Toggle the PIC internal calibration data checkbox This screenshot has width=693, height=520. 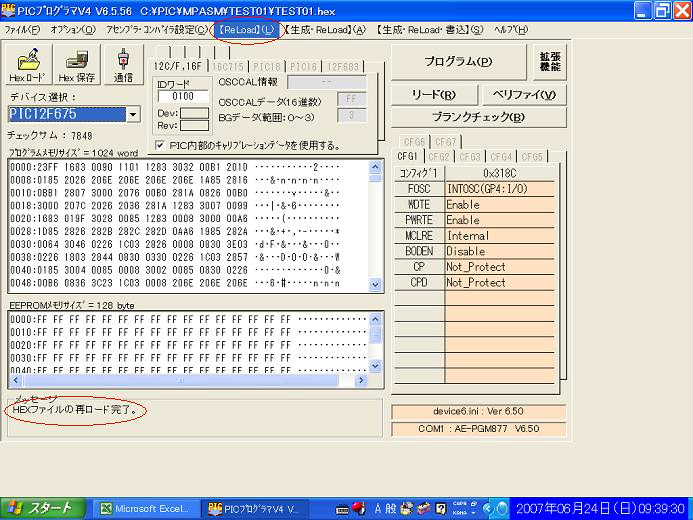[x=161, y=145]
